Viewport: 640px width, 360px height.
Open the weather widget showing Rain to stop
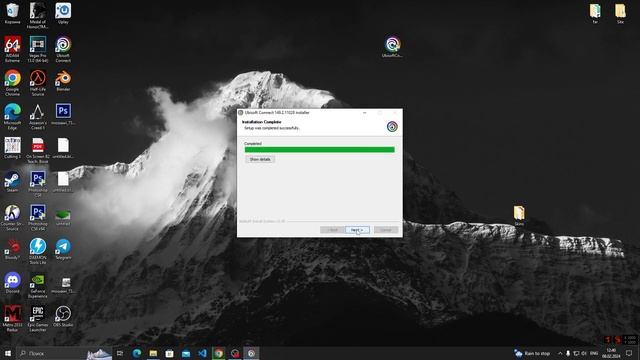[x=532, y=353]
